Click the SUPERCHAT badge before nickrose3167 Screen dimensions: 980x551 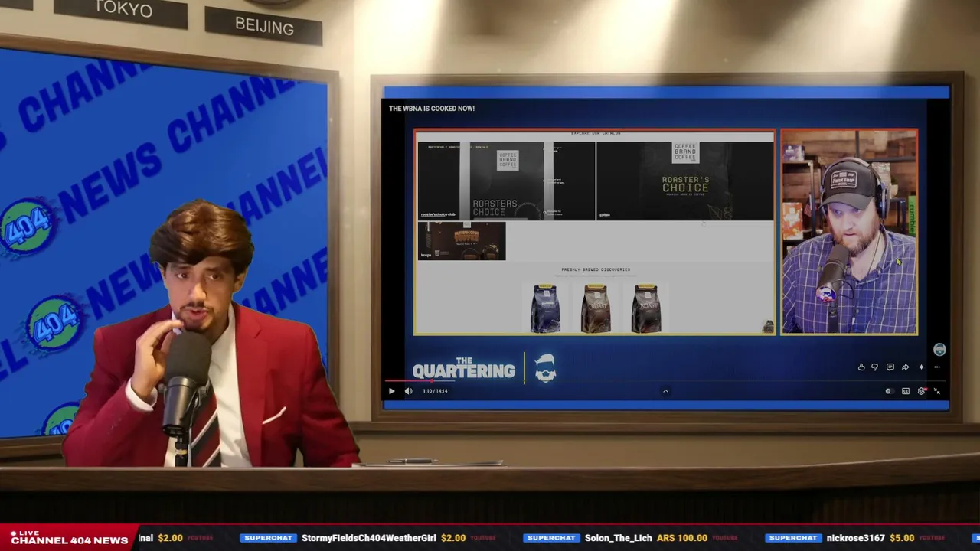click(793, 538)
